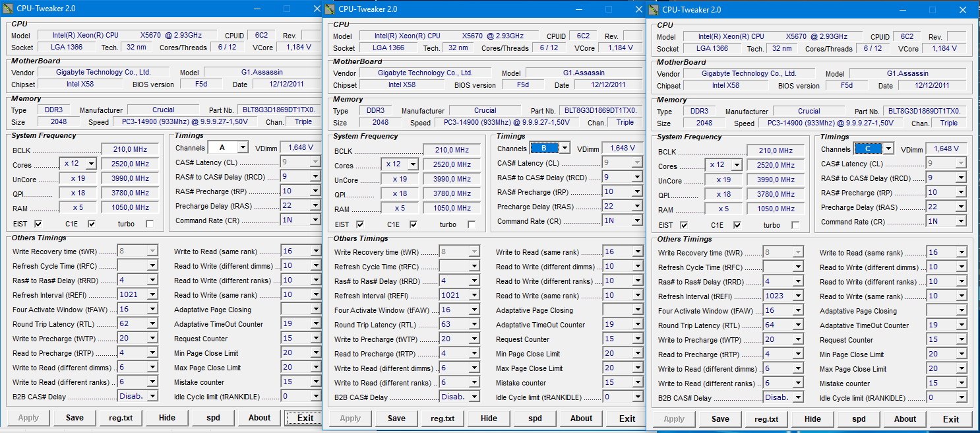Image resolution: width=980 pixels, height=433 pixels.
Task: Open Precharge Delay (tRAS) dropdown in right window
Action: [x=962, y=207]
